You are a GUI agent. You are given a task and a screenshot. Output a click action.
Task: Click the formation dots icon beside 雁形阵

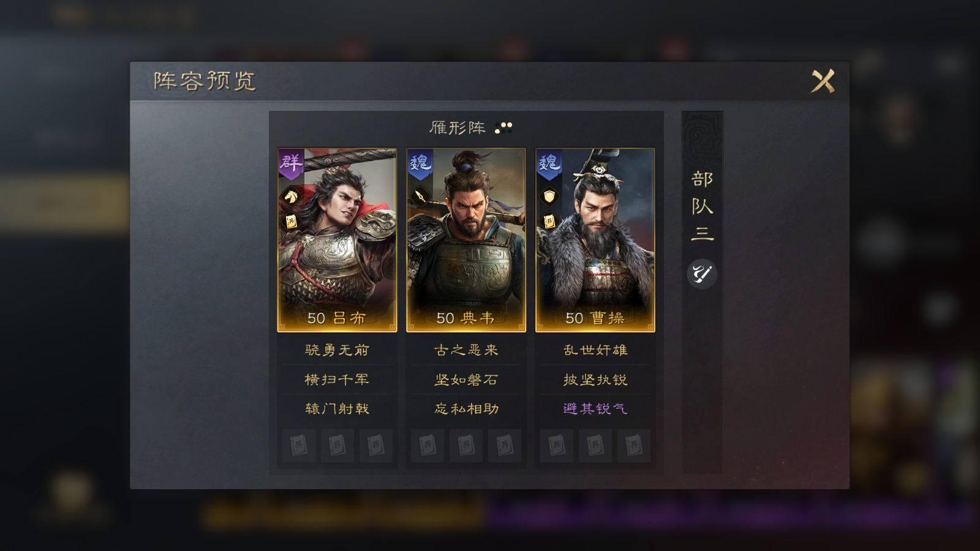504,128
